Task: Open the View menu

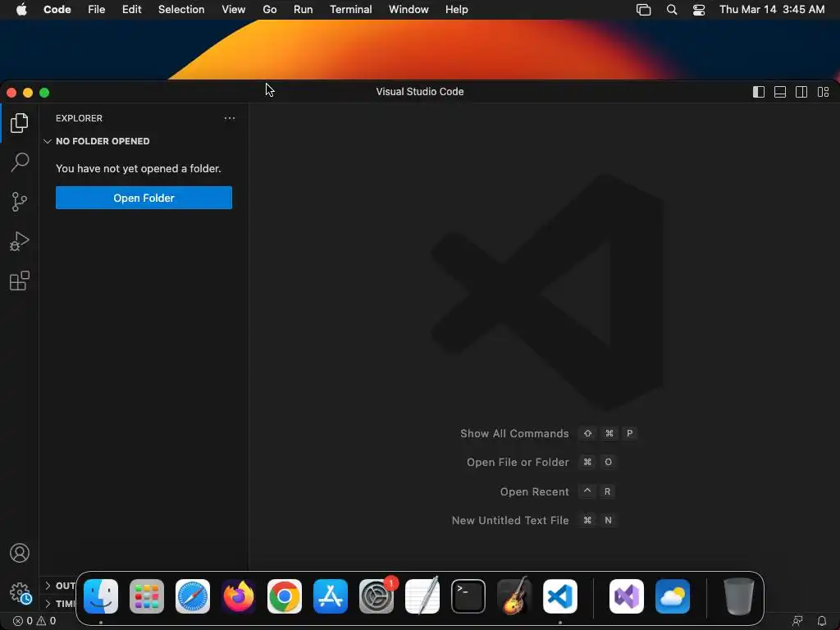Action: coord(233,10)
